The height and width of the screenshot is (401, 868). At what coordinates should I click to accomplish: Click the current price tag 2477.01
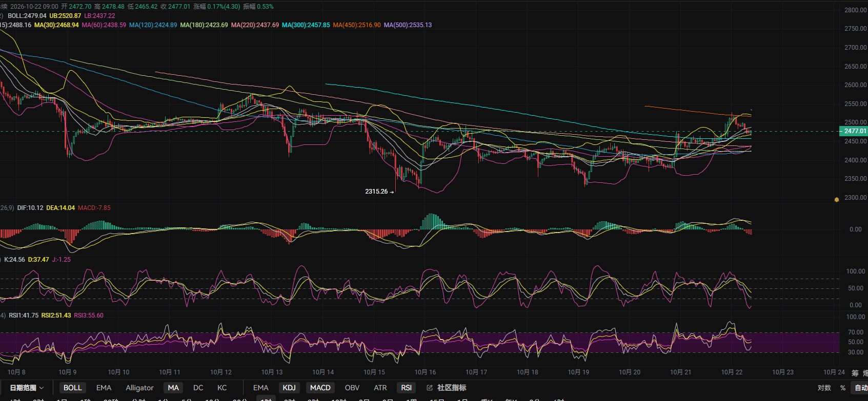click(x=853, y=131)
